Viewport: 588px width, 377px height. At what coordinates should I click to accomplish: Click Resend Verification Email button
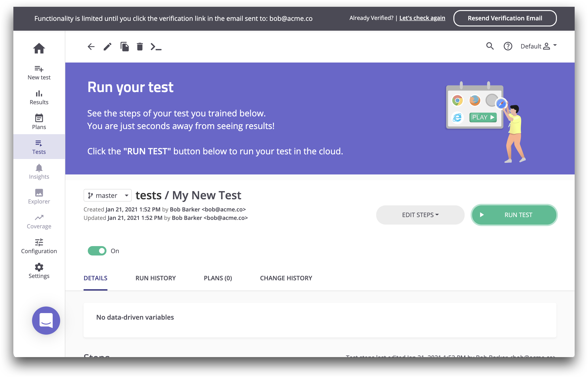pos(505,18)
